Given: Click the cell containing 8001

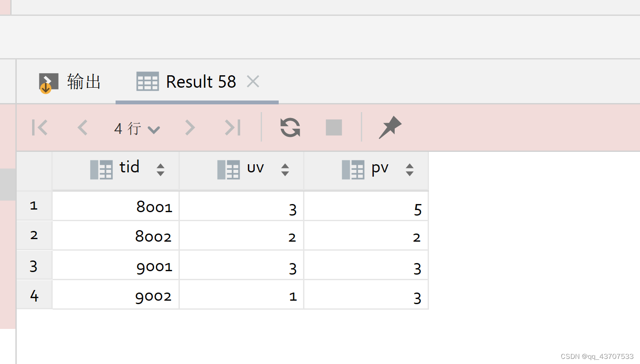Looking at the screenshot, I should click(115, 206).
